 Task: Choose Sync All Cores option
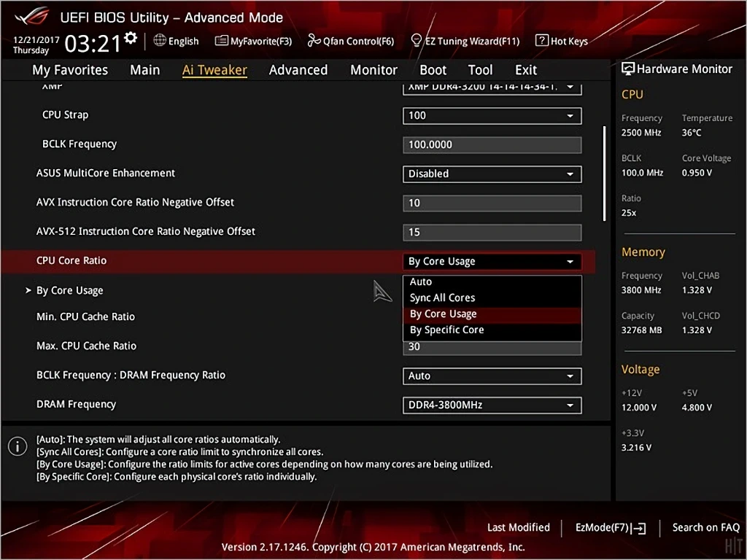pyautogui.click(x=492, y=298)
